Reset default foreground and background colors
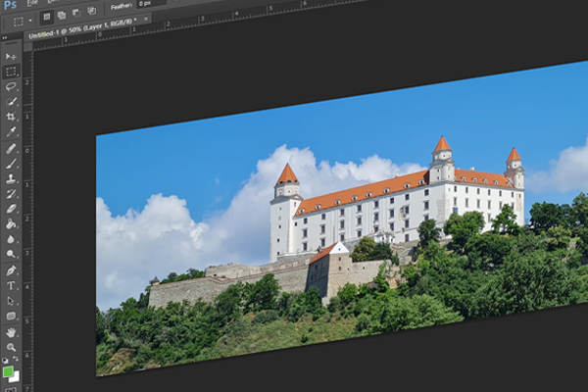Image resolution: width=588 pixels, height=392 pixels. tap(5, 360)
